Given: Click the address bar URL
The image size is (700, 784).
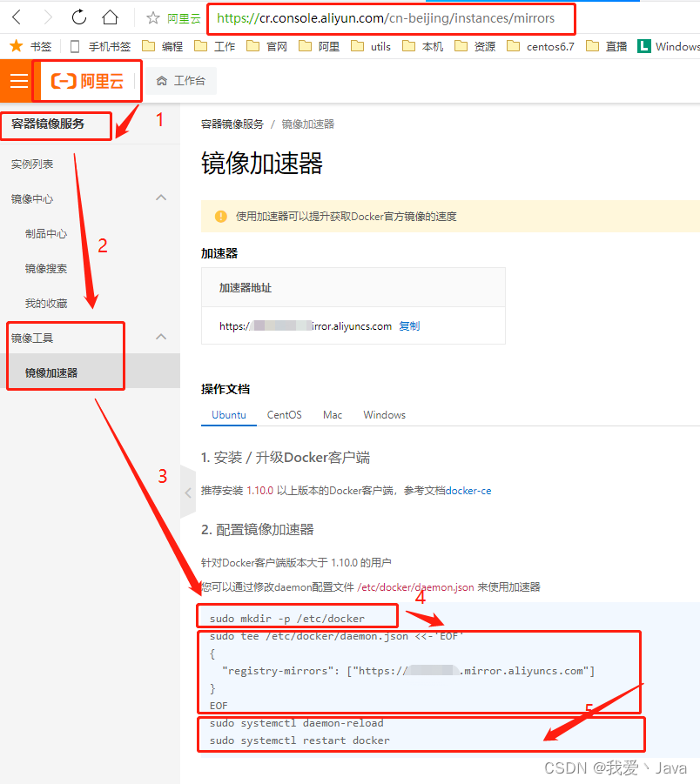Looking at the screenshot, I should [386, 18].
